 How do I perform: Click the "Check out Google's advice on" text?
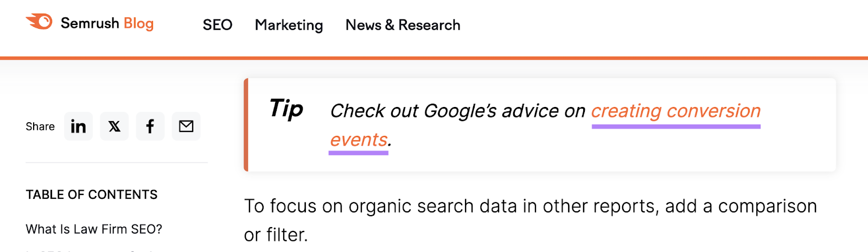pos(457,111)
